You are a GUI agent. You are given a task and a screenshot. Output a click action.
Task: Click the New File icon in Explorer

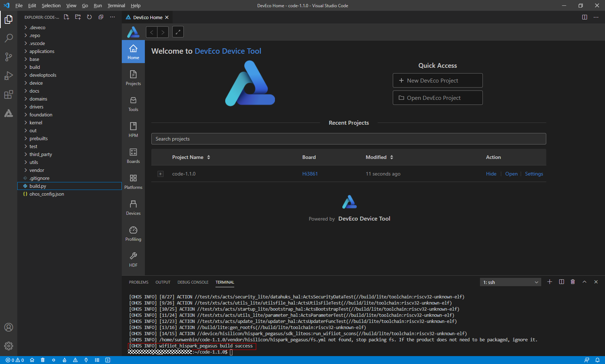[66, 17]
